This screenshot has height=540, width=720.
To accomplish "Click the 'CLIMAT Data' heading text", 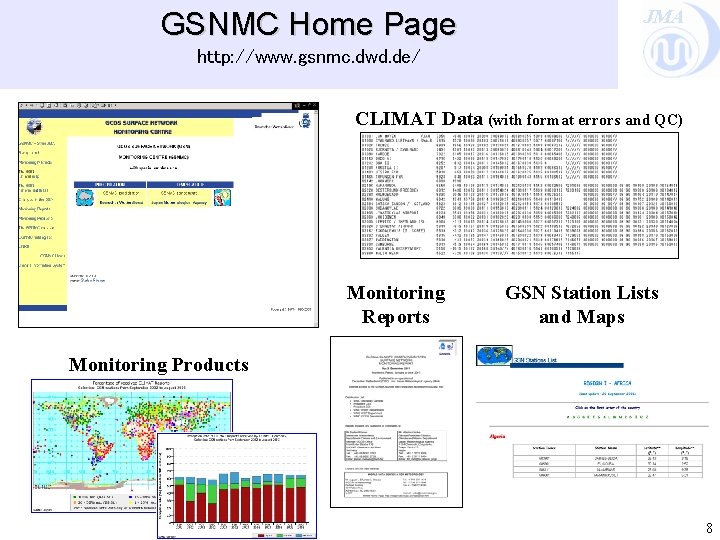I will 419,119.
